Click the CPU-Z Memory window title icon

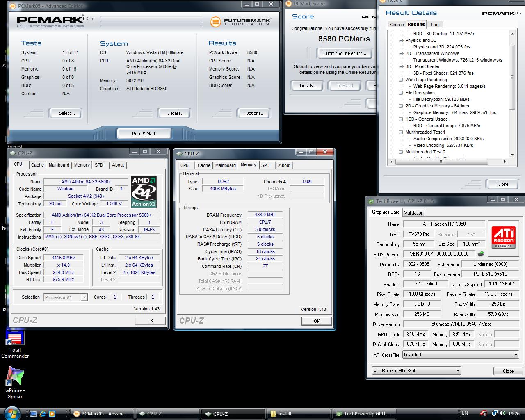pyautogui.click(x=180, y=153)
